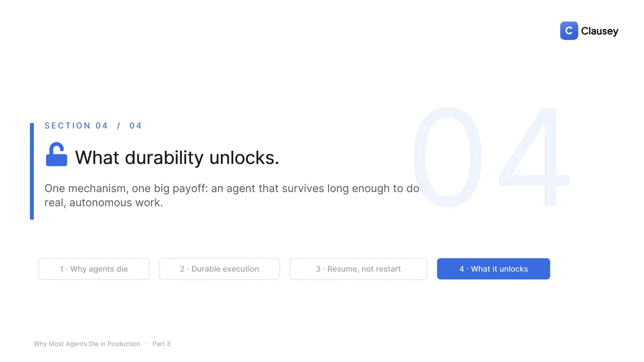Select the highlighted "4 · What it unlocks" pill
Image resolution: width=644 pixels, height=362 pixels.
click(494, 269)
